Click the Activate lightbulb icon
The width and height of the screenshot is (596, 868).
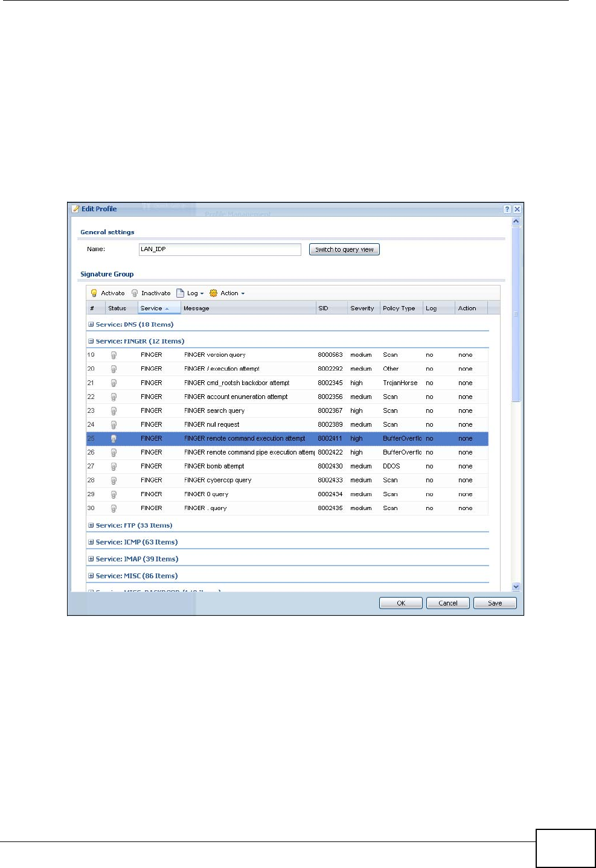(x=94, y=293)
